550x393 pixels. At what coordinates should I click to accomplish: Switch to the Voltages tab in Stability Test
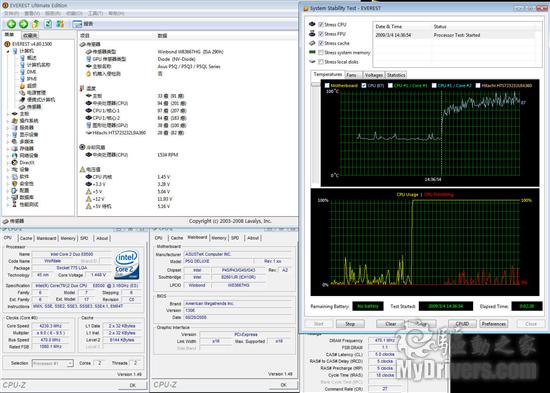(374, 75)
